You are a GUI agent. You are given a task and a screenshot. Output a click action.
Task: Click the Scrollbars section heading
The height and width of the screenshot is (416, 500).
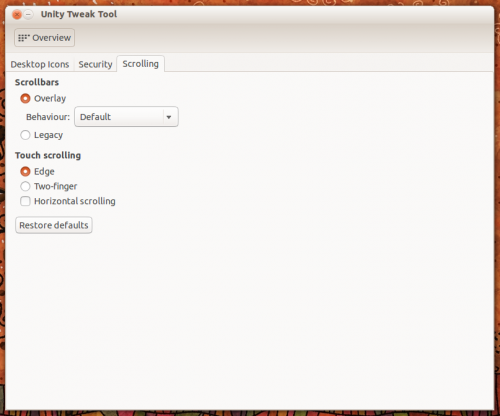point(37,82)
